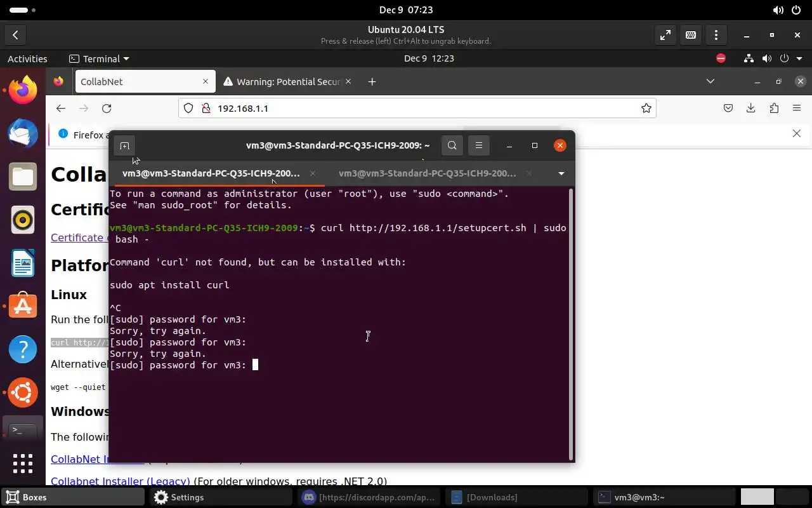Reload the Firefox page

pyautogui.click(x=107, y=109)
